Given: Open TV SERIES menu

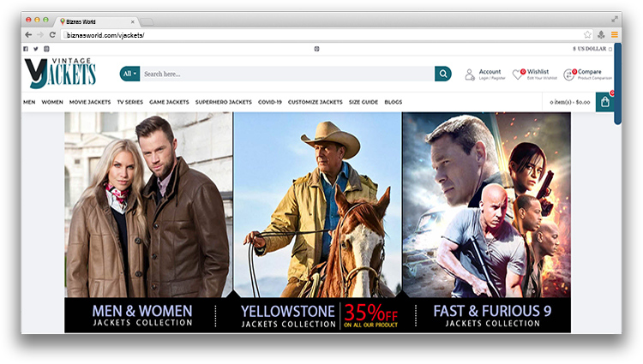Looking at the screenshot, I should (130, 102).
